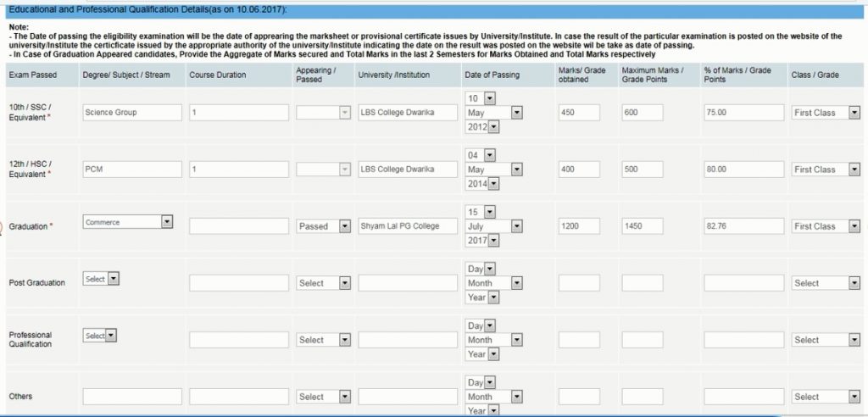Click the 12th/HSC maximum marks field showing 500
The image size is (868, 417).
[643, 170]
